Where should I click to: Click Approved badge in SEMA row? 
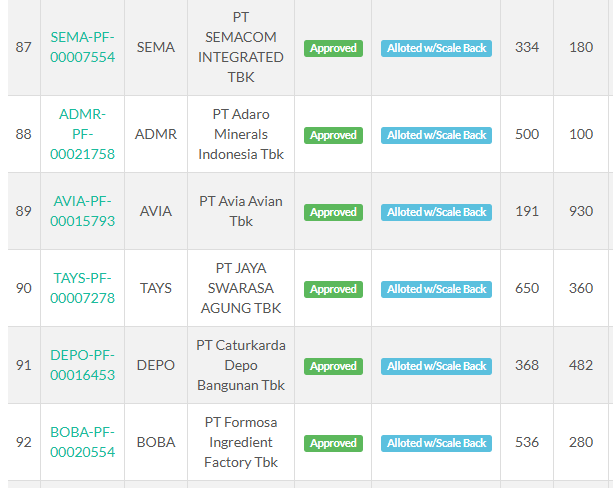point(333,48)
